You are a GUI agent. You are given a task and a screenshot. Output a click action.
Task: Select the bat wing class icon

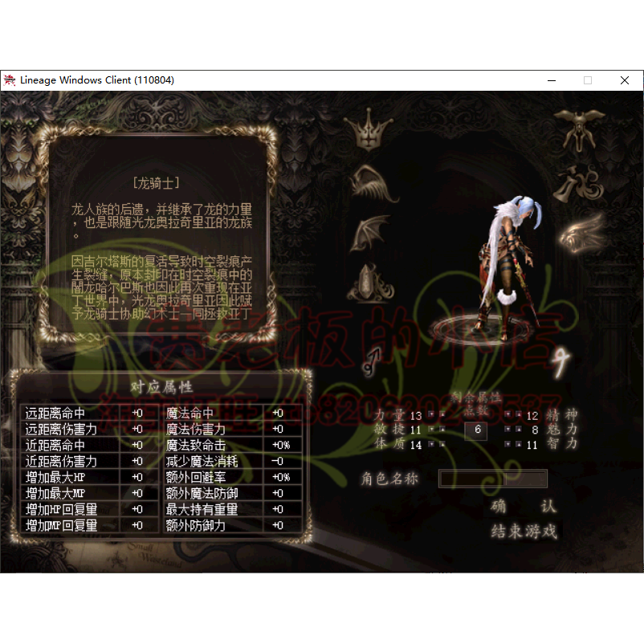(x=370, y=233)
